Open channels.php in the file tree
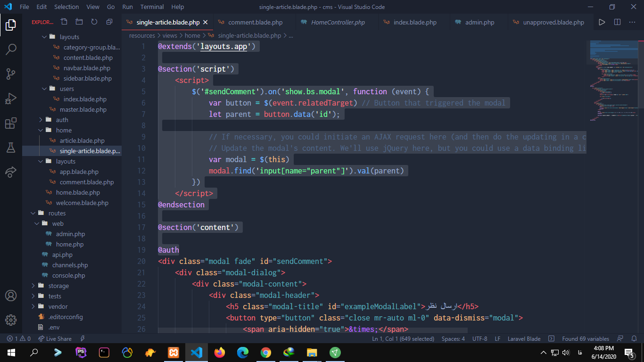This screenshot has width=644, height=362. tap(70, 265)
